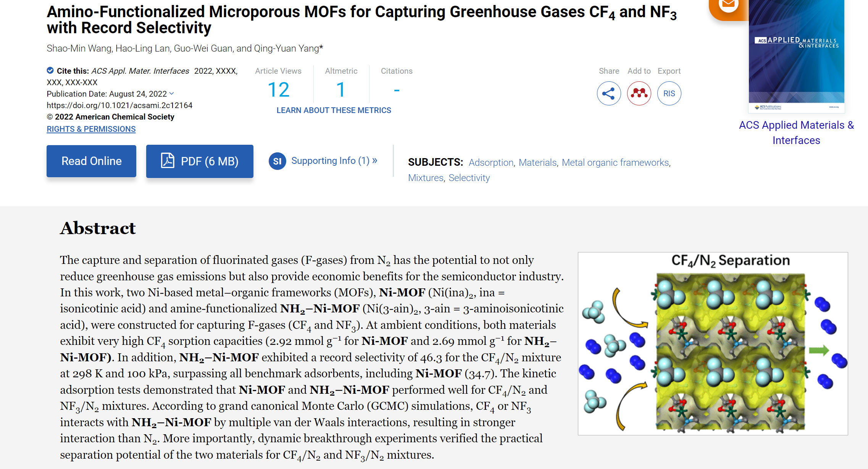Enlarge the CF4/N2 Separation abstract figure

(713, 344)
